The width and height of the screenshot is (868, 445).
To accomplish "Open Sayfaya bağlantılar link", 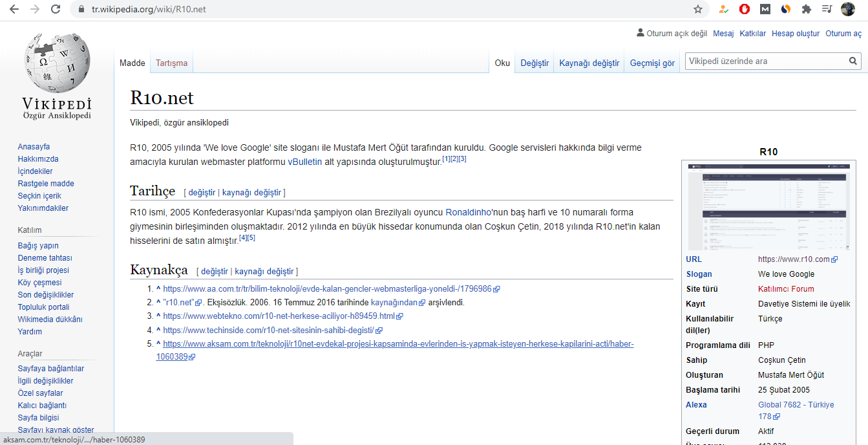I will (50, 369).
